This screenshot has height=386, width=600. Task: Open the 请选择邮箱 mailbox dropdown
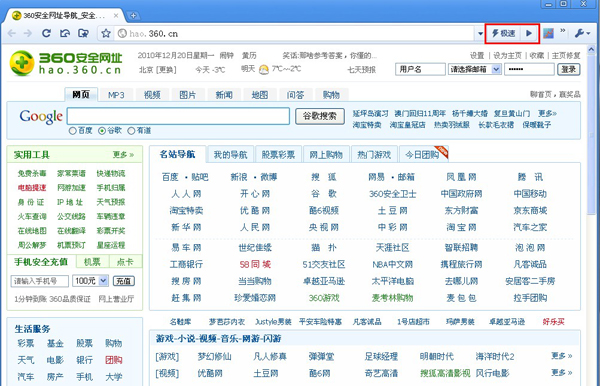pos(474,69)
